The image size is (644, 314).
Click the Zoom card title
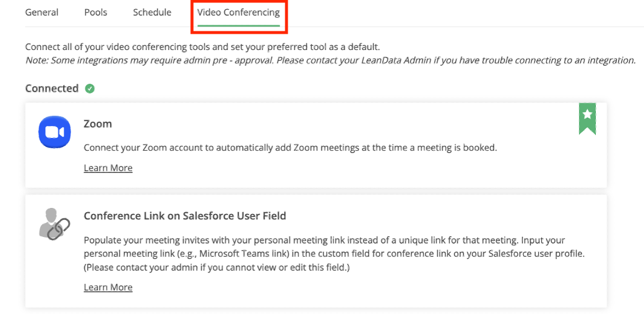(98, 124)
